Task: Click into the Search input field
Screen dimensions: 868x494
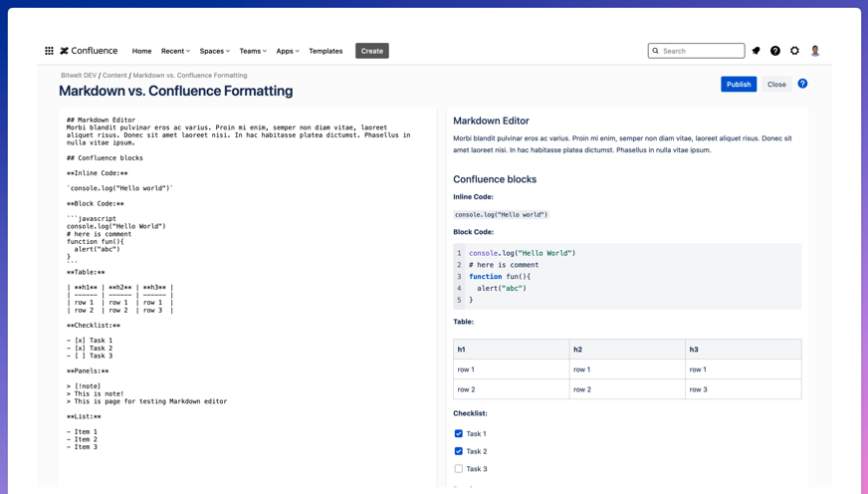Action: click(701, 51)
